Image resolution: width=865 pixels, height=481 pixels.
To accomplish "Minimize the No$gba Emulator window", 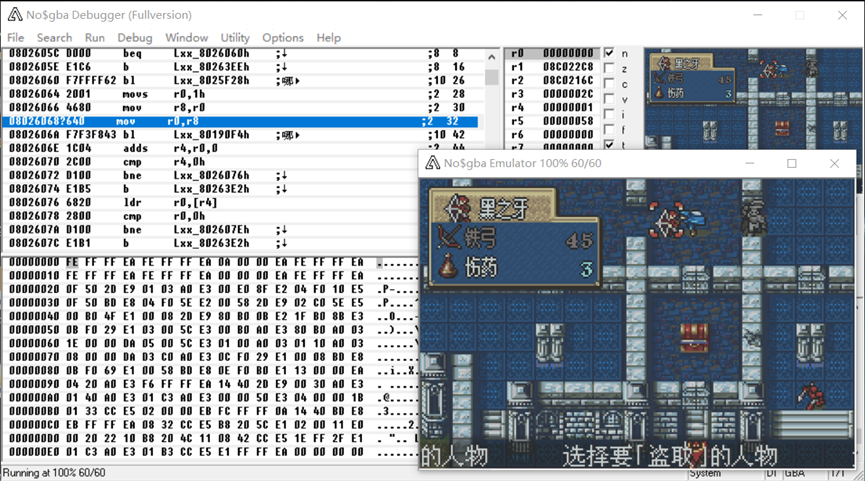I will pos(750,163).
